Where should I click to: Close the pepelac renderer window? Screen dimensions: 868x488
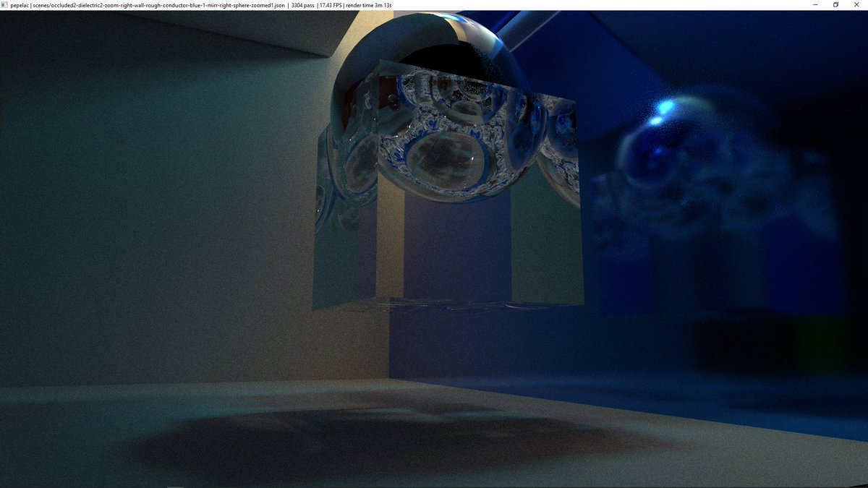coord(856,5)
